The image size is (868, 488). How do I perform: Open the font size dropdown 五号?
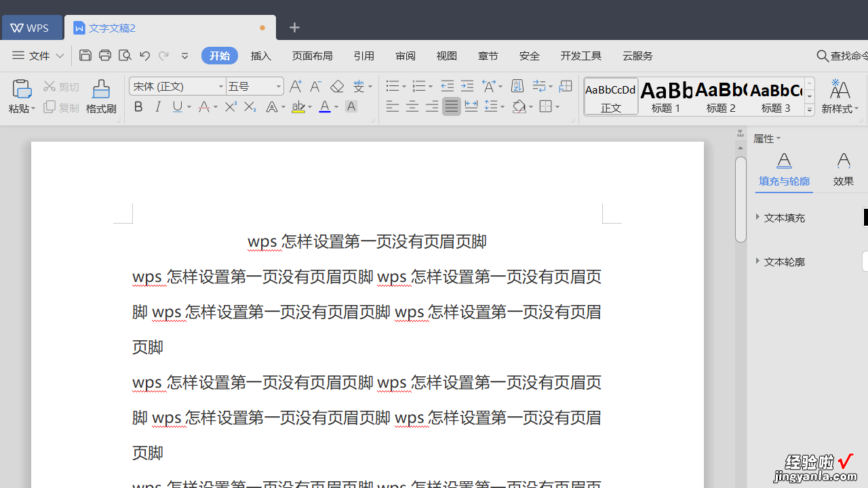click(279, 87)
